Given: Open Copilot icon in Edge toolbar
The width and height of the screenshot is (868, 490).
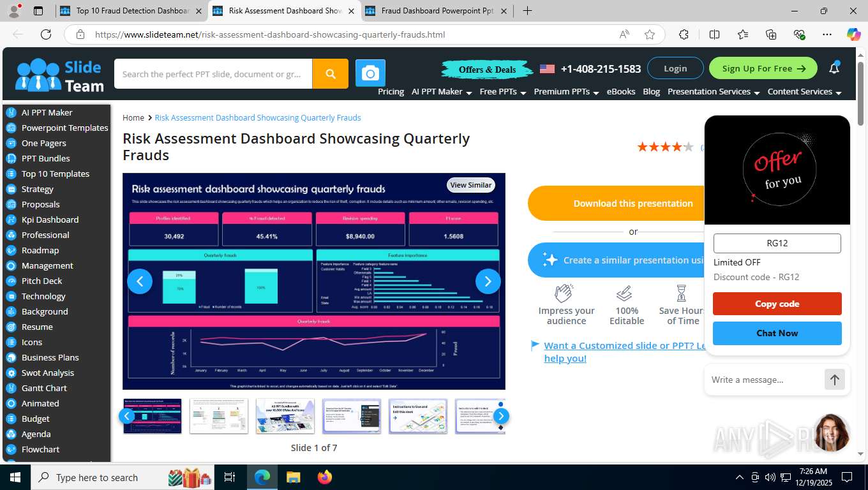Looking at the screenshot, I should pyautogui.click(x=853, y=34).
